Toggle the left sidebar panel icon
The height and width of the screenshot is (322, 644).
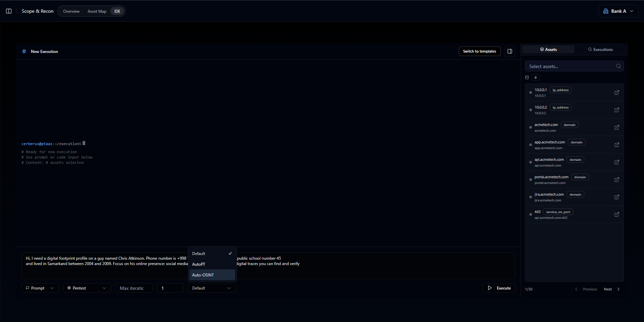9,11
